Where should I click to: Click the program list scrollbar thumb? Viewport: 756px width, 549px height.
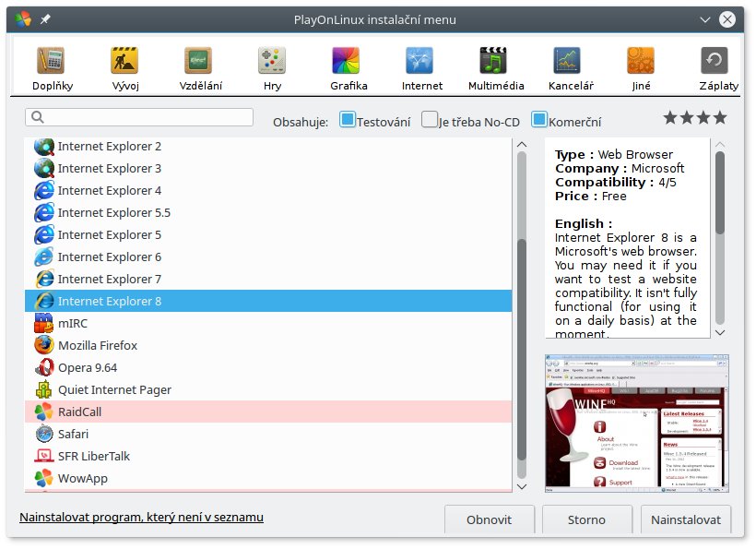(522, 350)
